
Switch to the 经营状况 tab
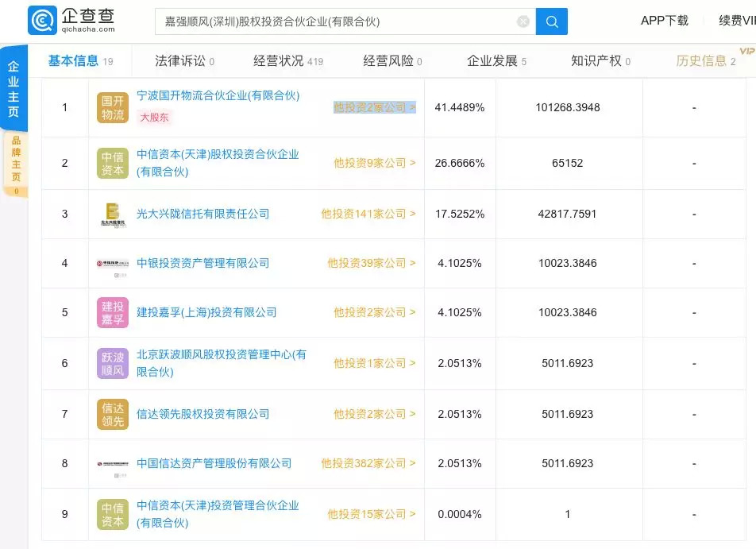pos(288,61)
